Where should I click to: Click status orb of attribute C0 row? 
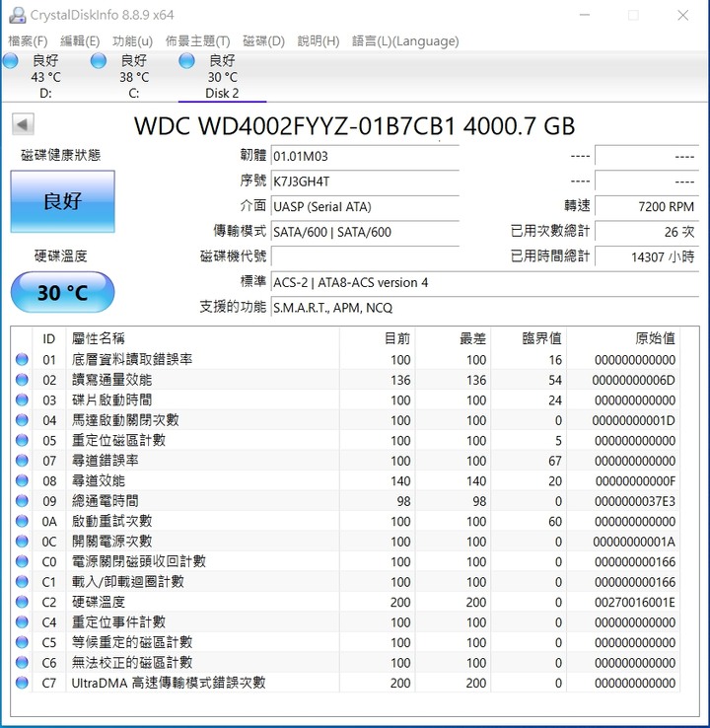click(22, 561)
